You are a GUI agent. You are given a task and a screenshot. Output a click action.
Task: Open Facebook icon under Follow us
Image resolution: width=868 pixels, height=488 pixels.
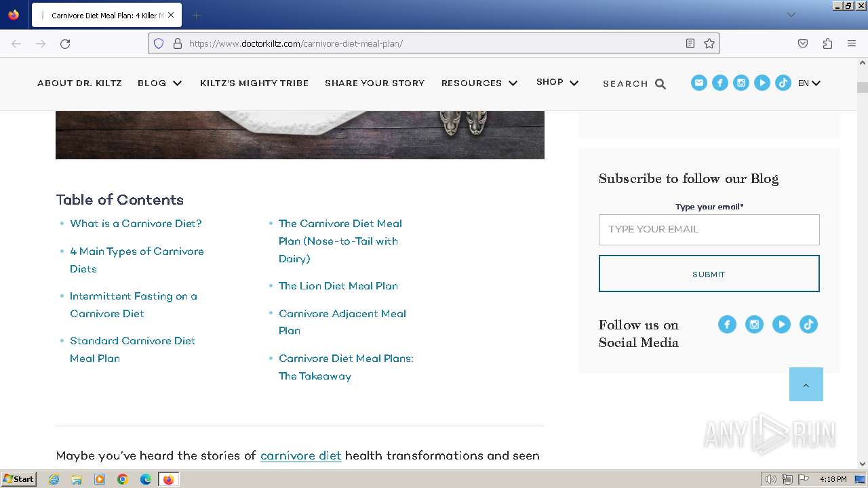[727, 325]
